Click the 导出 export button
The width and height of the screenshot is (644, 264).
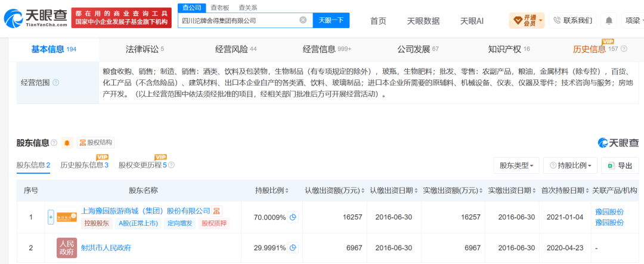click(620, 165)
